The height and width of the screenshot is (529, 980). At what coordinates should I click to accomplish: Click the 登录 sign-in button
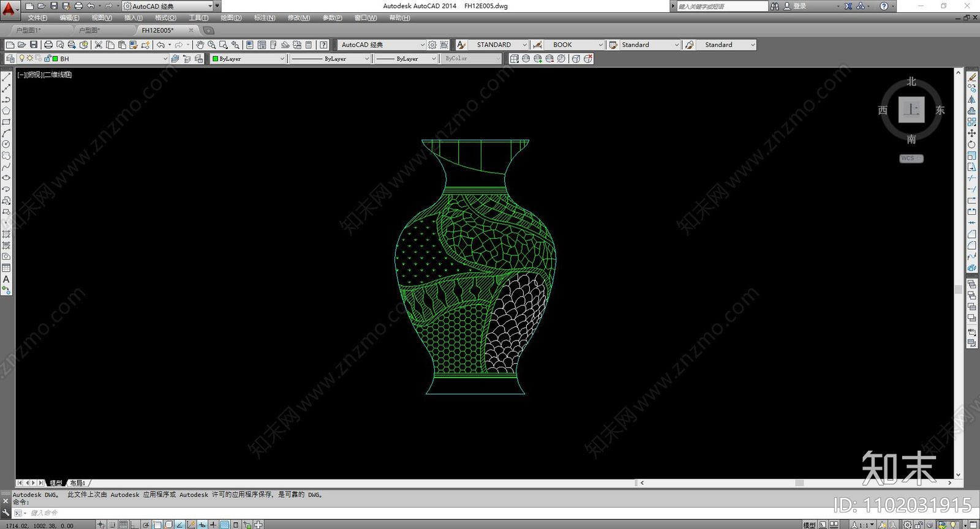point(800,6)
